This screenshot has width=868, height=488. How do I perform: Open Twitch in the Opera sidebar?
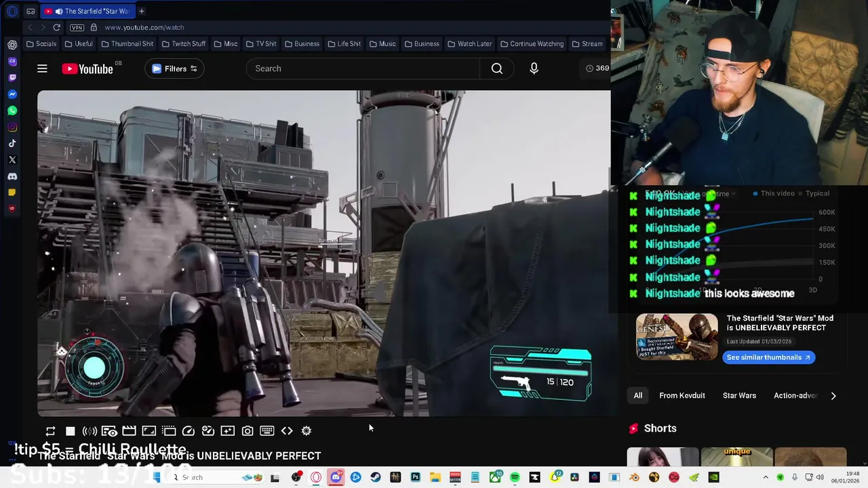[12, 77]
